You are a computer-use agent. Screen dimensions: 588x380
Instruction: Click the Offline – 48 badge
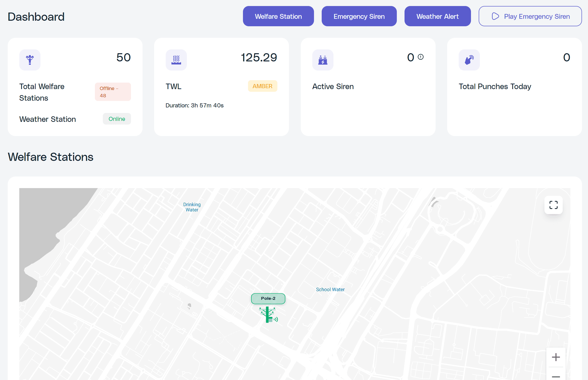113,92
